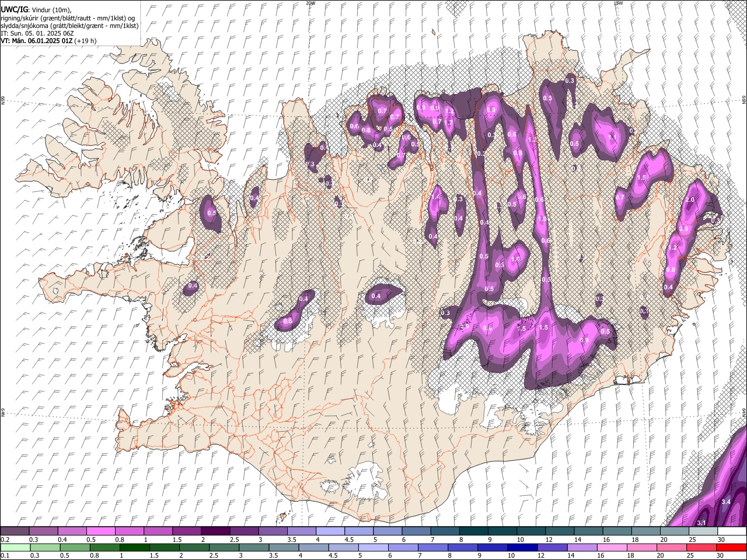Select the deep magenta 1.5–2 snow swatch
The height and width of the screenshot is (560, 747).
tap(187, 531)
